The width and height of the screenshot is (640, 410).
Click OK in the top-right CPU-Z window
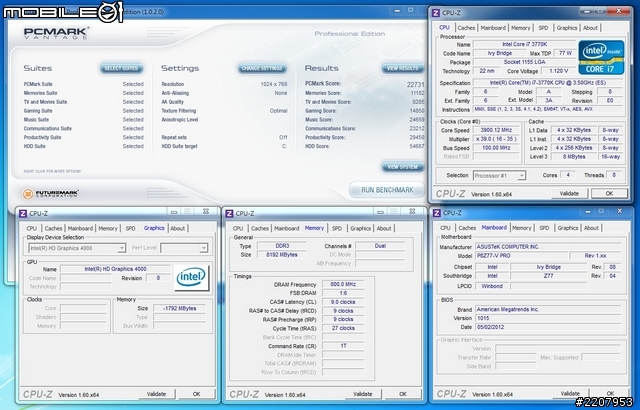point(609,194)
